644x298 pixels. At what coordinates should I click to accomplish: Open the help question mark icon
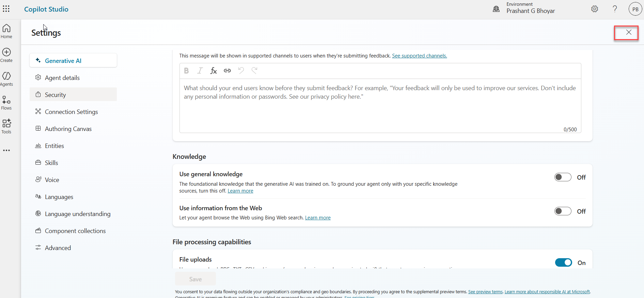click(x=615, y=9)
